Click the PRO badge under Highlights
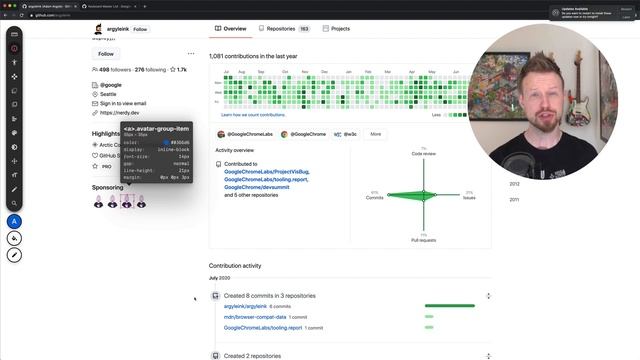Screen dimensions: 640x360 coord(107,167)
